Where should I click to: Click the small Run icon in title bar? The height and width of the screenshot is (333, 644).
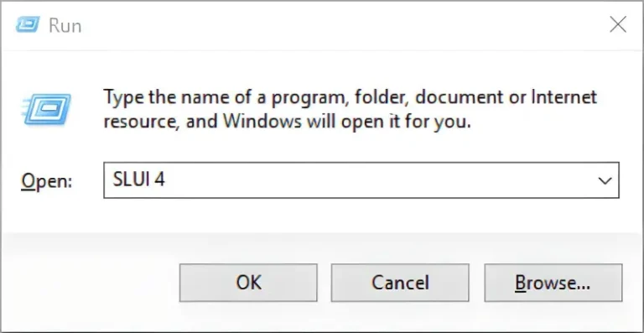[x=28, y=24]
